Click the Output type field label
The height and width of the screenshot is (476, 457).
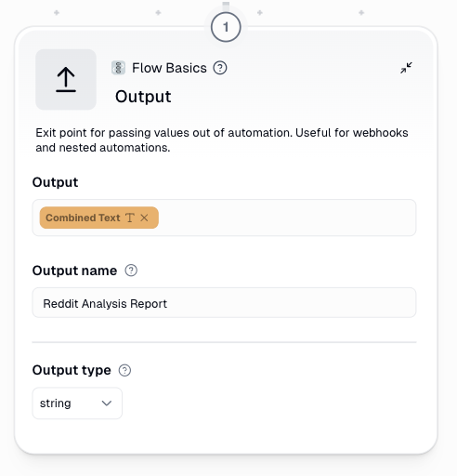[72, 370]
